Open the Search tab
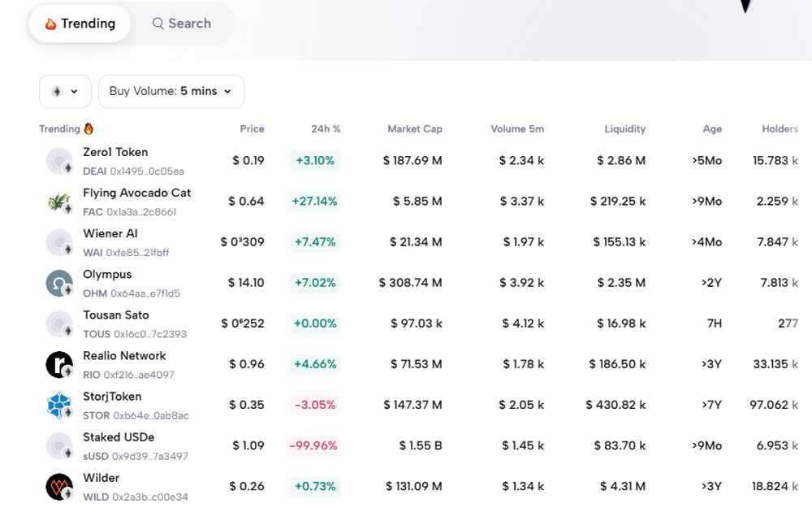This screenshot has height=508, width=812. pyautogui.click(x=182, y=24)
